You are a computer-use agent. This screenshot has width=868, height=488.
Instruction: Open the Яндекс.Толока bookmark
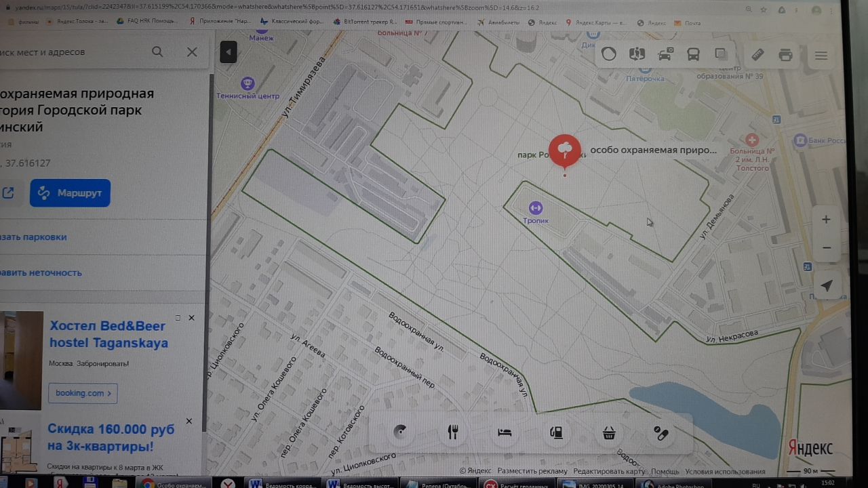pos(77,22)
